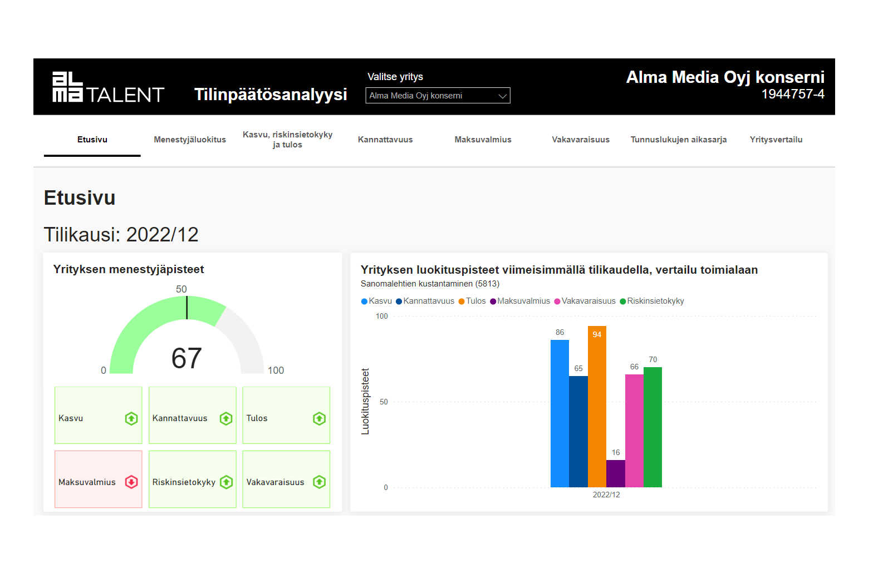This screenshot has width=883, height=588.
Task: Open the Tunnuslukujen aikasarja tab
Action: (x=679, y=140)
